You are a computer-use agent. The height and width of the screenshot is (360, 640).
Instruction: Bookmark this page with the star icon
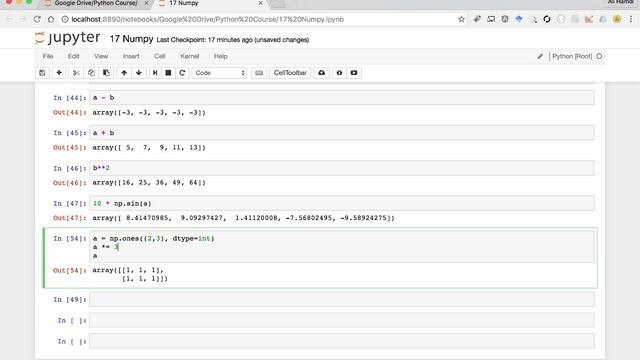tap(461, 19)
